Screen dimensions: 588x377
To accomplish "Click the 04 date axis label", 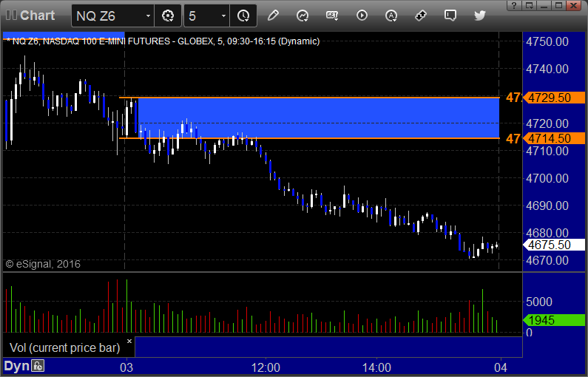I will pos(501,367).
